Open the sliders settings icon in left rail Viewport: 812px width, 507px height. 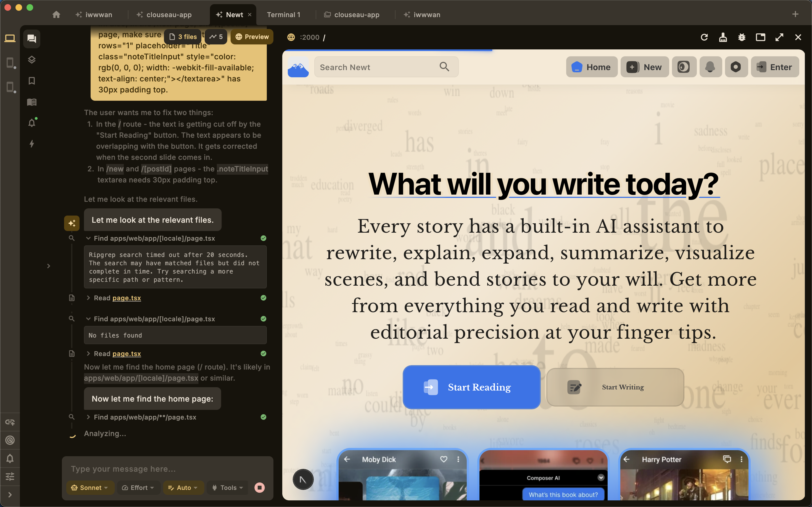coord(10,476)
